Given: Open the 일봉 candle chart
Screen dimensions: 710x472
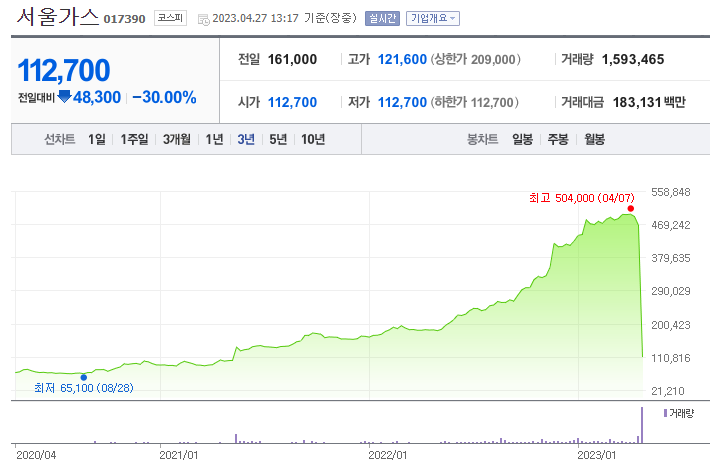Looking at the screenshot, I should click(x=522, y=139).
